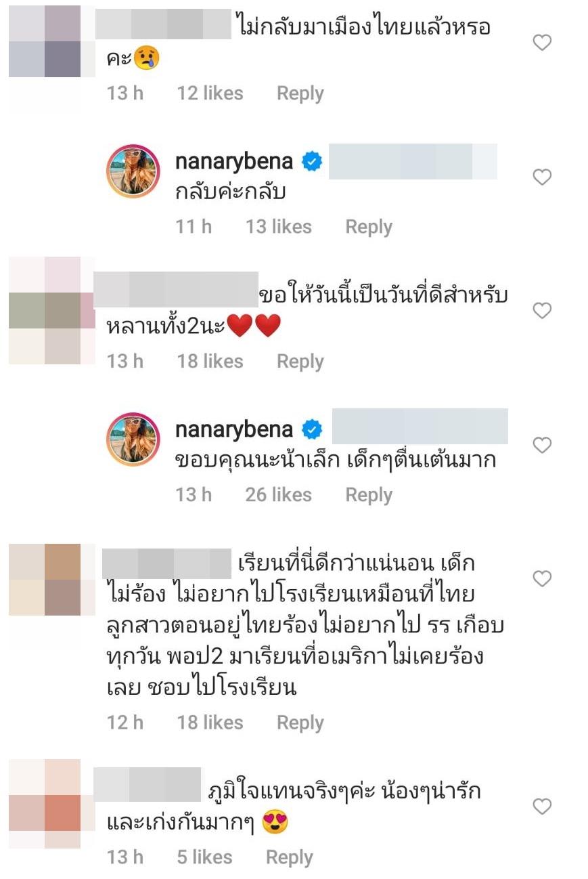Reply to the long comment posted 12 h ago
Image resolution: width=588 pixels, height=879 pixels.
(300, 723)
